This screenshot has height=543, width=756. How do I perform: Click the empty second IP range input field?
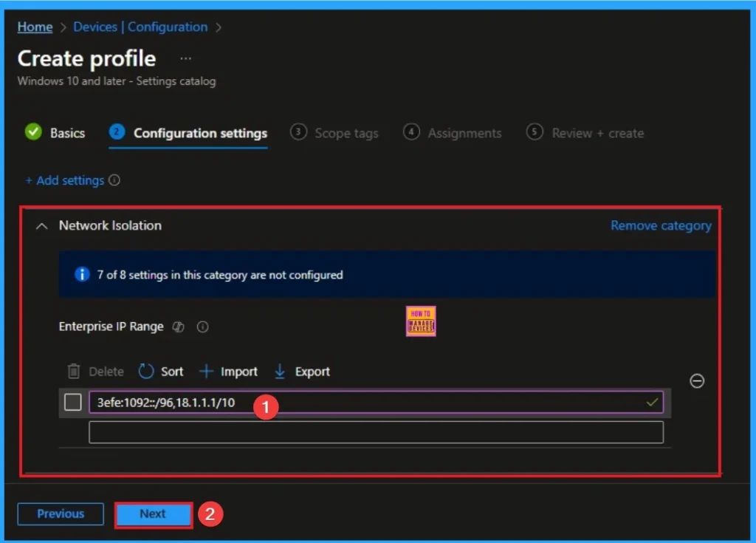click(377, 431)
